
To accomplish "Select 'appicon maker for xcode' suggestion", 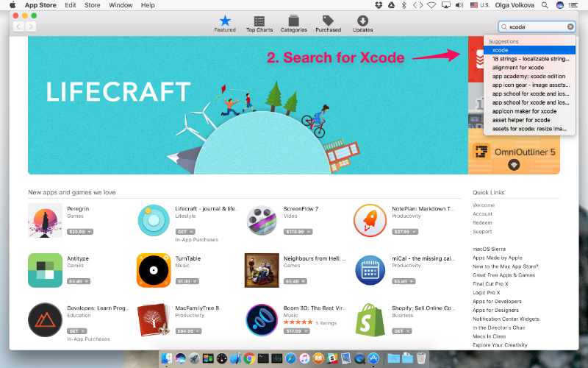I will (x=529, y=111).
